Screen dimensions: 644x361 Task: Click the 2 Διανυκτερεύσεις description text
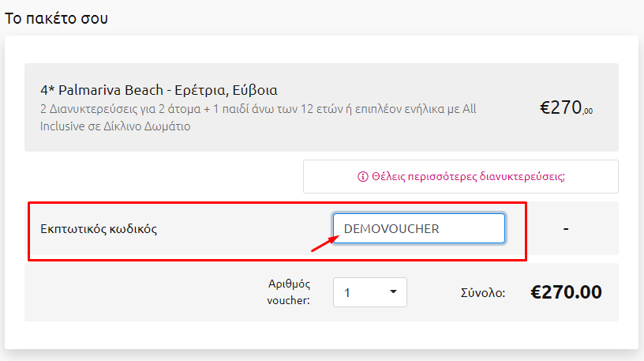pyautogui.click(x=258, y=118)
